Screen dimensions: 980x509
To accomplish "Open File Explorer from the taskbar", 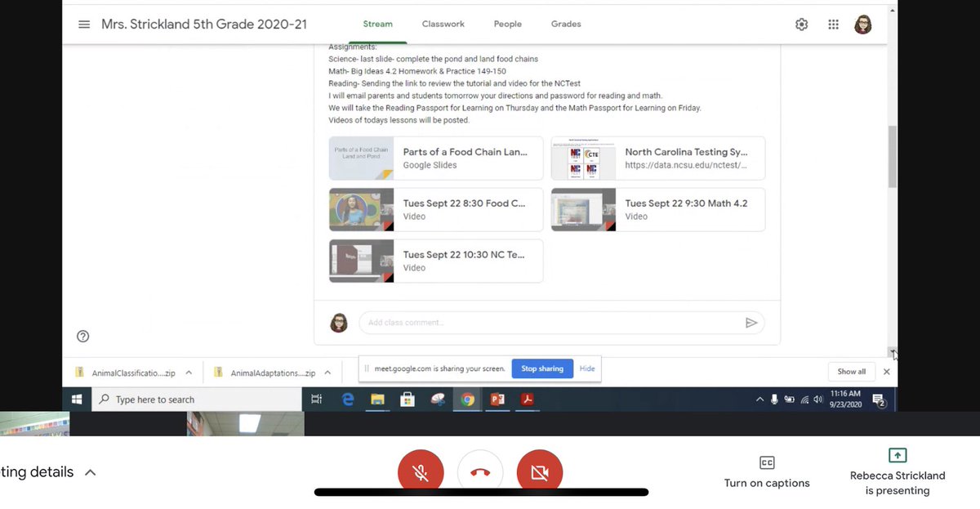I will coord(377,400).
